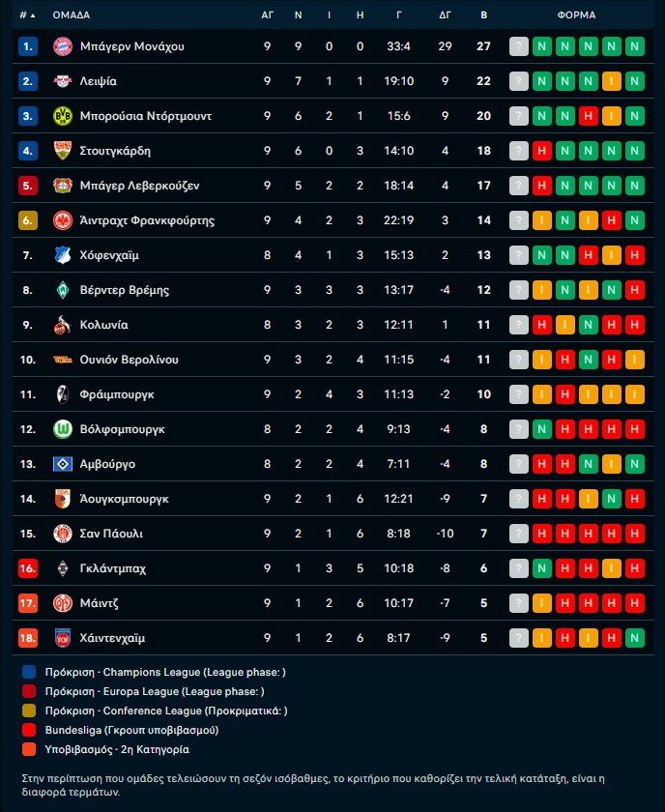Click the Bayer Leverkusen club logo
665x812 pixels.
point(62,186)
